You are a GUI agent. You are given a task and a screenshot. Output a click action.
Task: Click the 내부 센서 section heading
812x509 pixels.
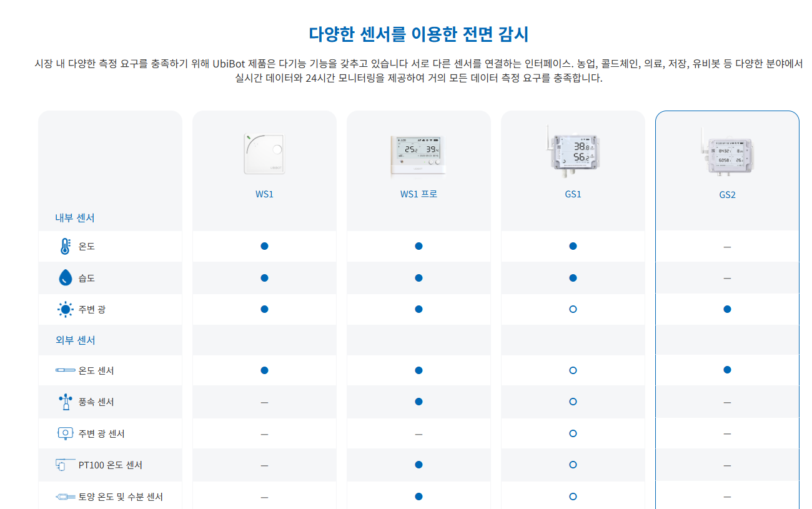pyautogui.click(x=75, y=218)
